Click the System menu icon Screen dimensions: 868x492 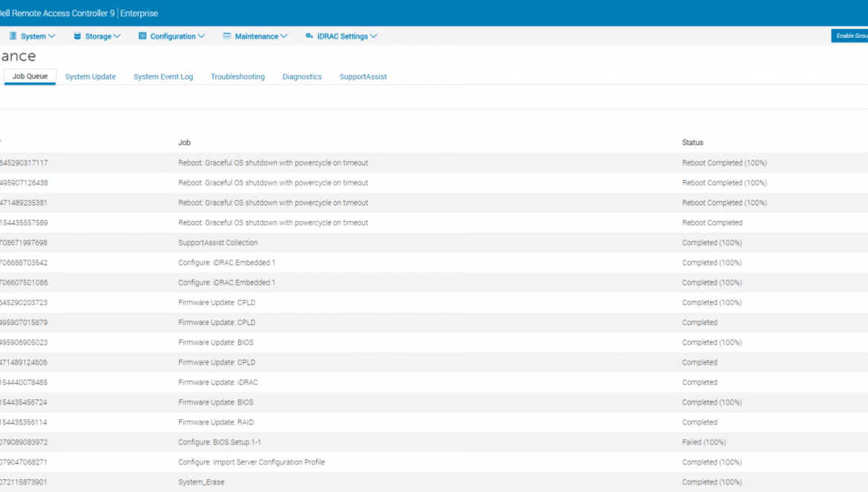click(13, 36)
